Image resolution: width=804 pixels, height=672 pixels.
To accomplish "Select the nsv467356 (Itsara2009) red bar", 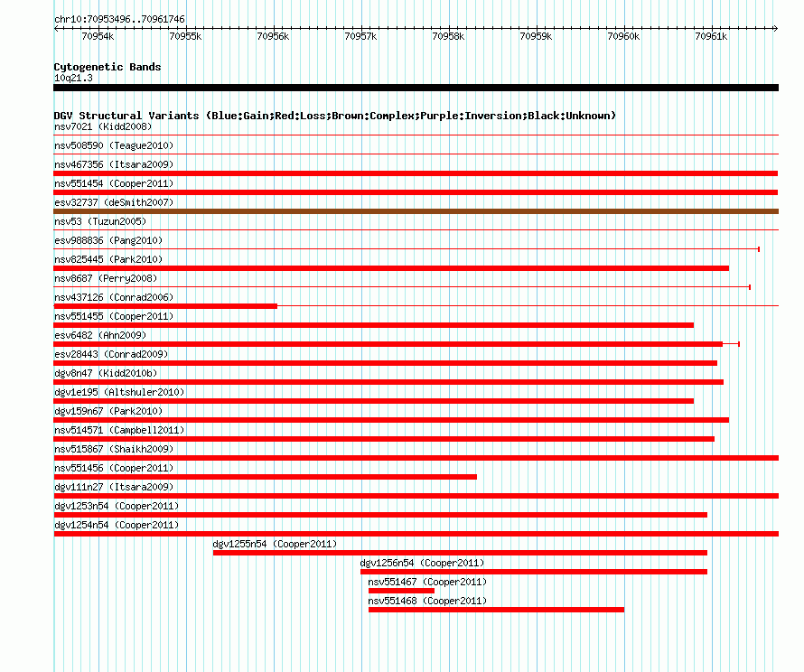I will (x=416, y=173).
